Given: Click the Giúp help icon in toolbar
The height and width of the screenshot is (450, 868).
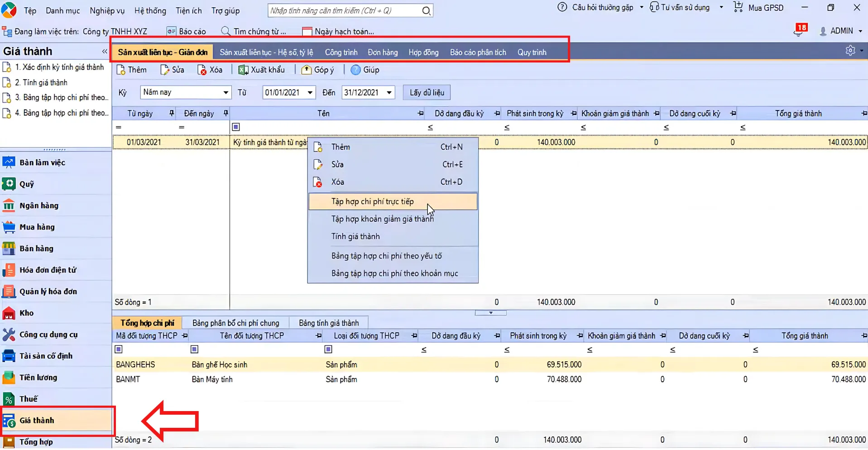Looking at the screenshot, I should click(356, 70).
